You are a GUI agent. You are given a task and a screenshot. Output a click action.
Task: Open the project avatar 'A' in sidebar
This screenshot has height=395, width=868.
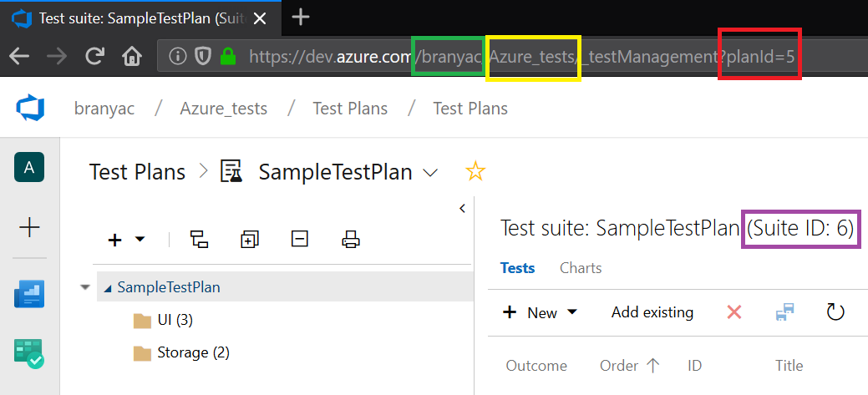tap(29, 167)
